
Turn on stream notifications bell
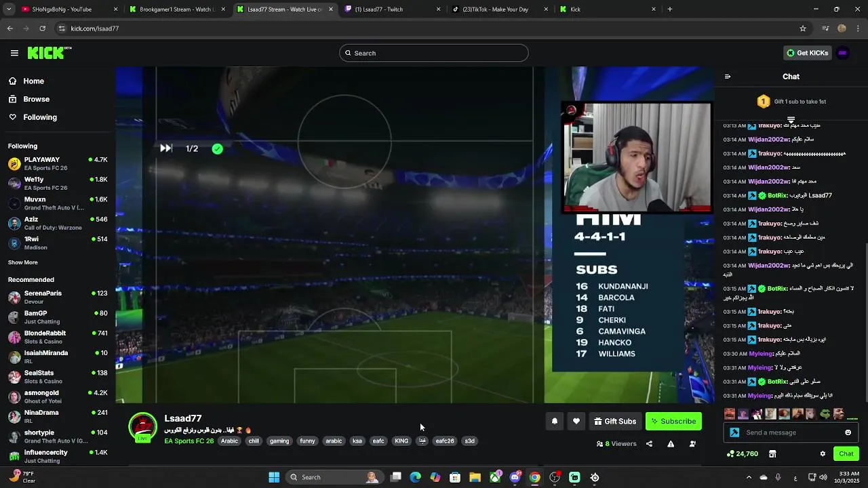point(555,422)
